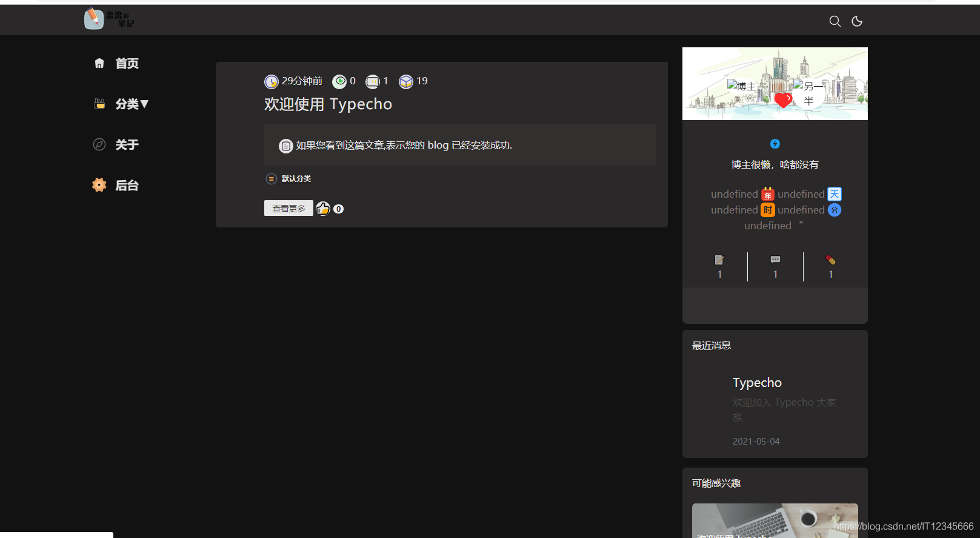Click the eye view-count icon
980x538 pixels.
pyautogui.click(x=339, y=81)
